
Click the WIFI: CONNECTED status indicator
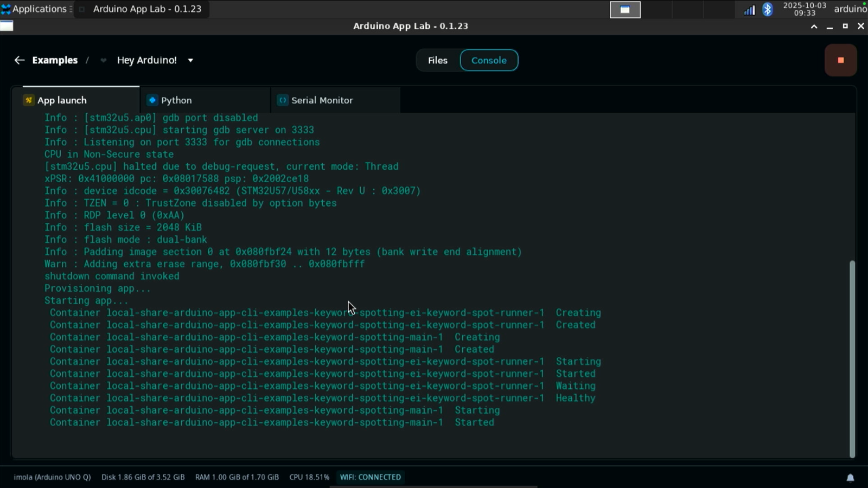click(371, 477)
